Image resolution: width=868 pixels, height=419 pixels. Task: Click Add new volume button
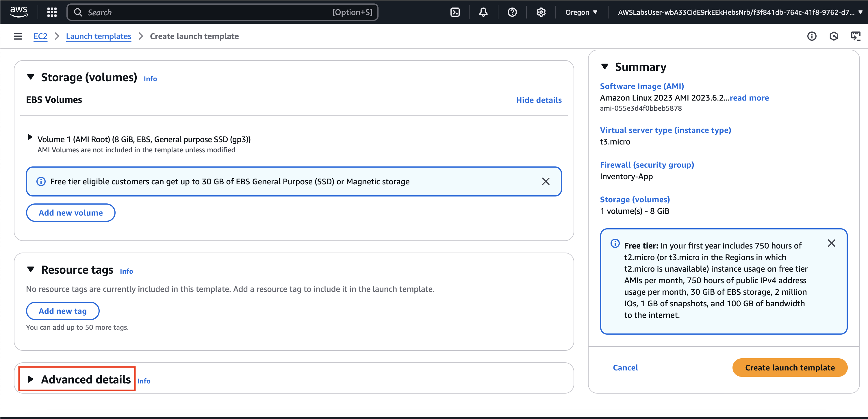point(71,213)
